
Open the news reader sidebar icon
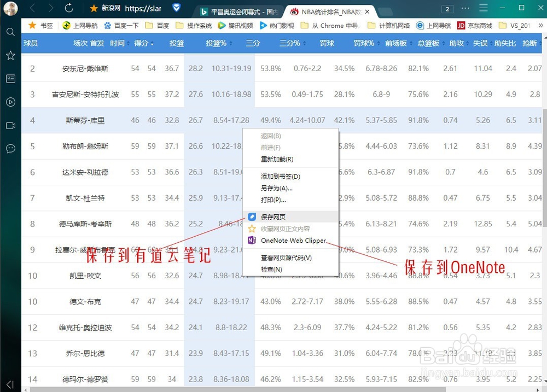[10, 79]
